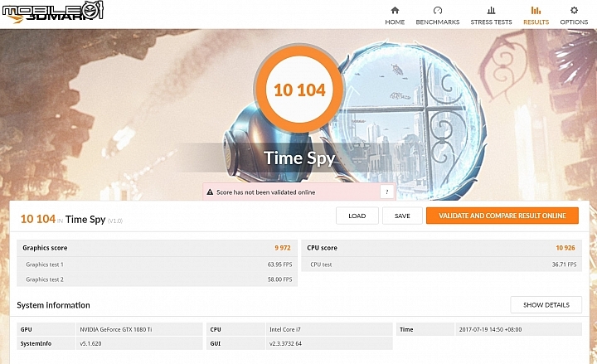597x364 pixels.
Task: Select the Graphics test 2 row
Action: [157, 279]
